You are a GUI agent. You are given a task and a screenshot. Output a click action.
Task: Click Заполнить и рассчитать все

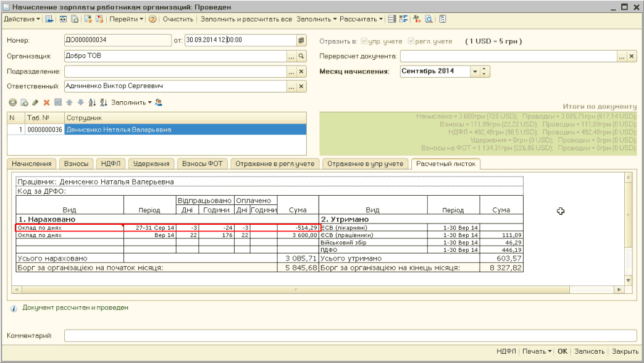[246, 19]
